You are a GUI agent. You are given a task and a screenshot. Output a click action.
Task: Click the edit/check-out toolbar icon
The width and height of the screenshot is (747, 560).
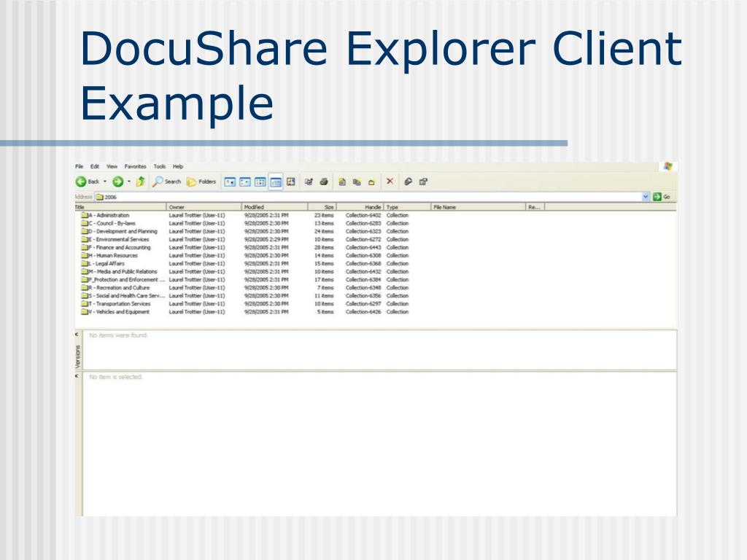(309, 182)
